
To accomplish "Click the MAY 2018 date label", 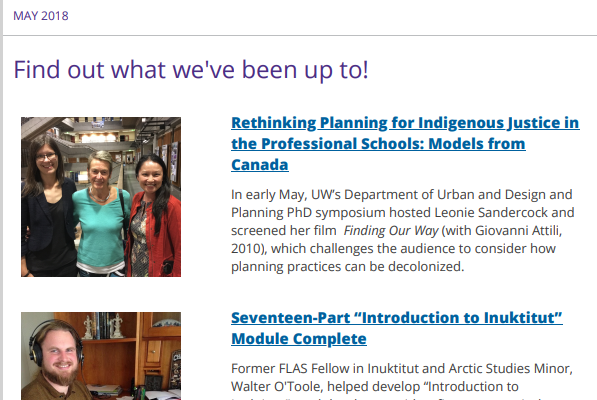I will [x=41, y=16].
